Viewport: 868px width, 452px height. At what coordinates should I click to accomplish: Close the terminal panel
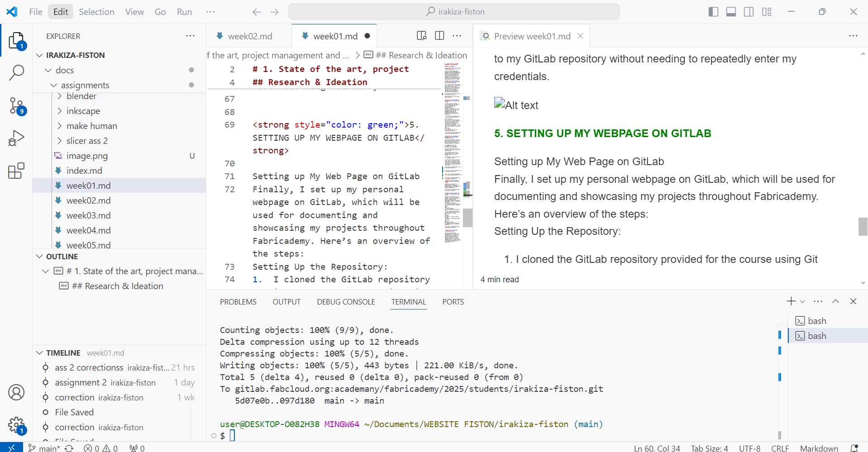click(853, 301)
